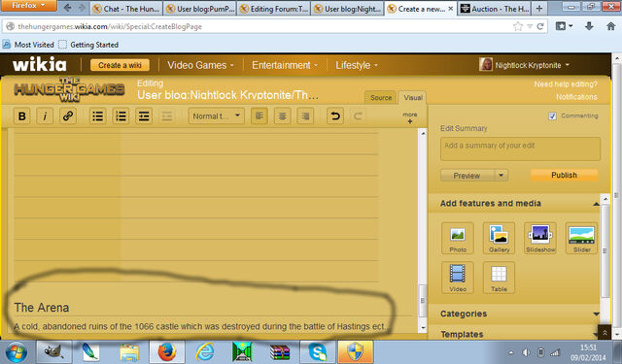Image resolution: width=622 pixels, height=364 pixels.
Task: Add a Video to the post
Action: pos(458,278)
